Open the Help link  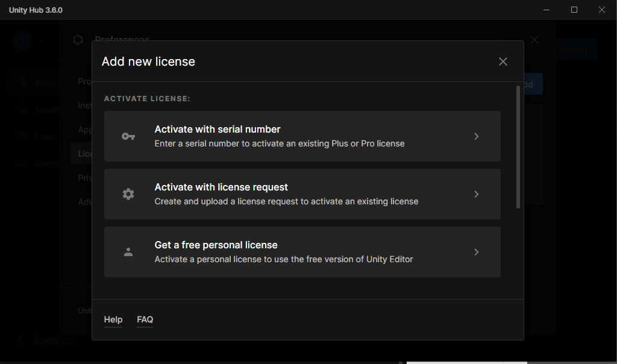[x=113, y=319]
